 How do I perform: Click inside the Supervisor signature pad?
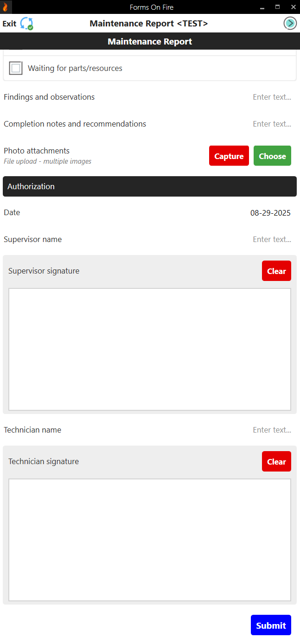point(149,349)
